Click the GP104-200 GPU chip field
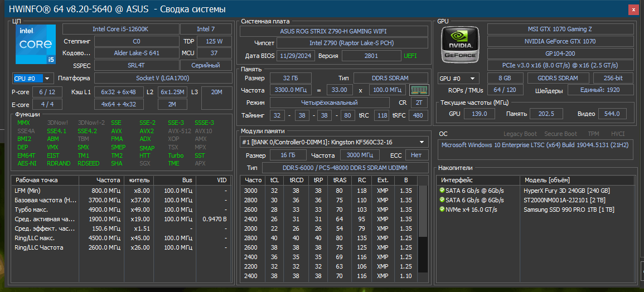Screen dimensions: 644x292 coord(560,53)
